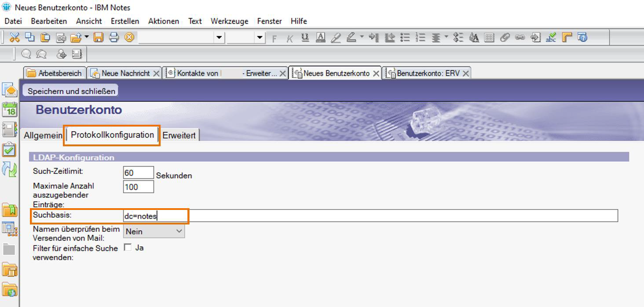Open the 'Namen überprüfen' dropdown showing Nein
This screenshot has height=307, width=644.
[x=154, y=231]
